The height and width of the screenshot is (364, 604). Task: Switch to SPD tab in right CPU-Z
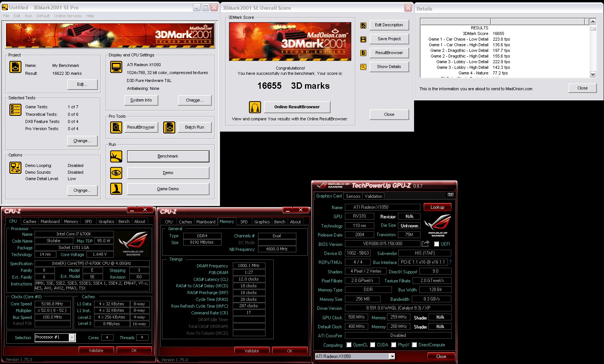pyautogui.click(x=244, y=222)
